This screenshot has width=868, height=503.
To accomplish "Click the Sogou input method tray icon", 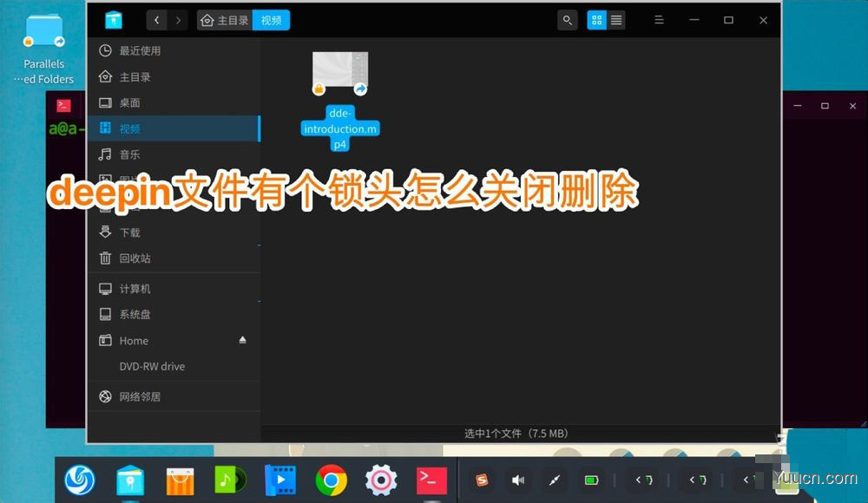I will point(480,480).
